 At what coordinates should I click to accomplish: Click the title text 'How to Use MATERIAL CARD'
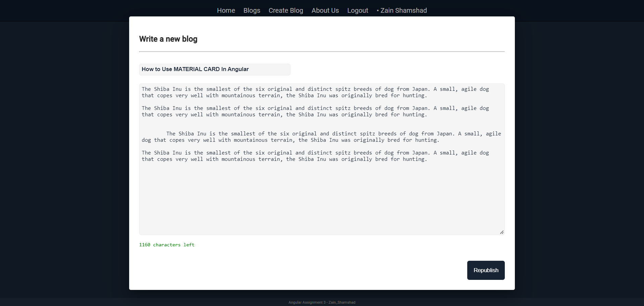(x=195, y=69)
